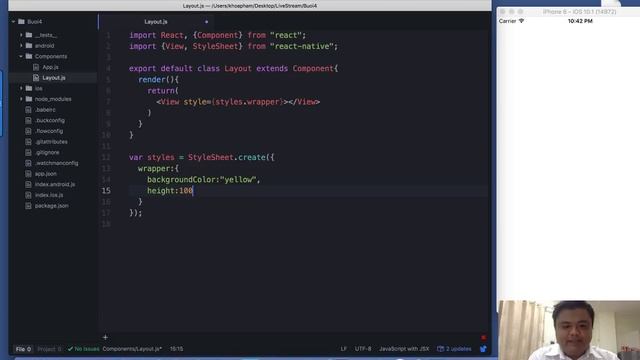The width and height of the screenshot is (640, 360).
Task: Open the .gitignore file
Action: coord(47,152)
